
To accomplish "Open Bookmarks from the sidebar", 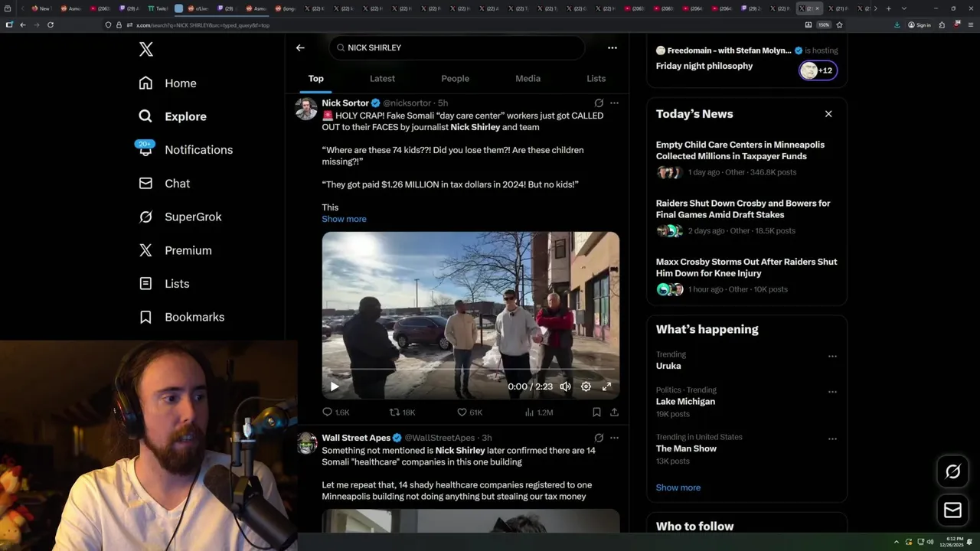I will coord(181,317).
